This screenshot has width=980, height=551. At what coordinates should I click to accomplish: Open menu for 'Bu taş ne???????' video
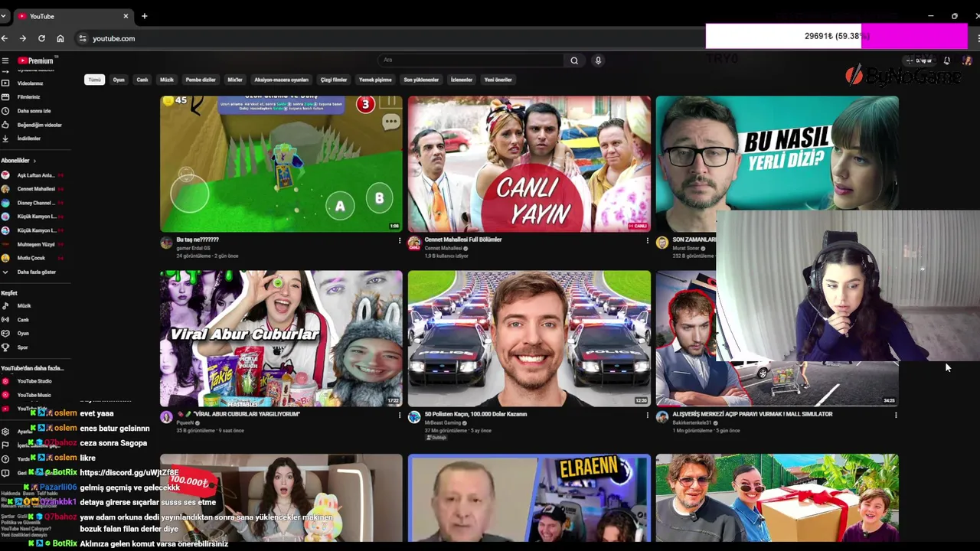(400, 240)
